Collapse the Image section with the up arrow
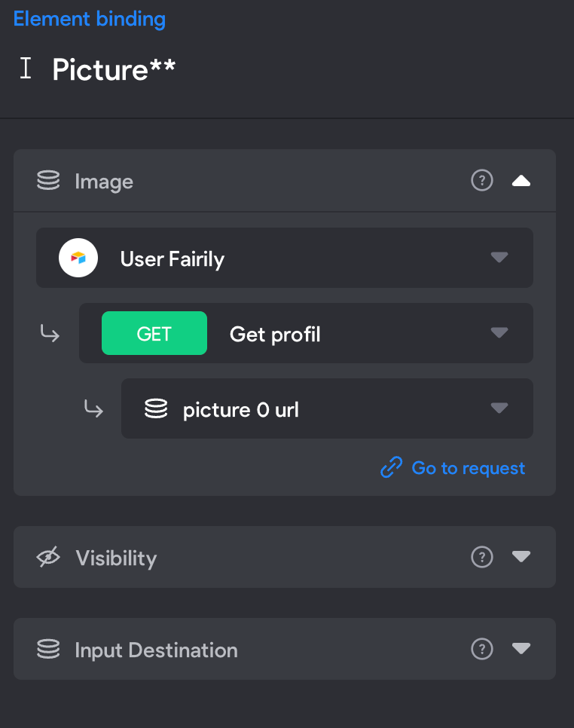The image size is (574, 728). (x=521, y=181)
